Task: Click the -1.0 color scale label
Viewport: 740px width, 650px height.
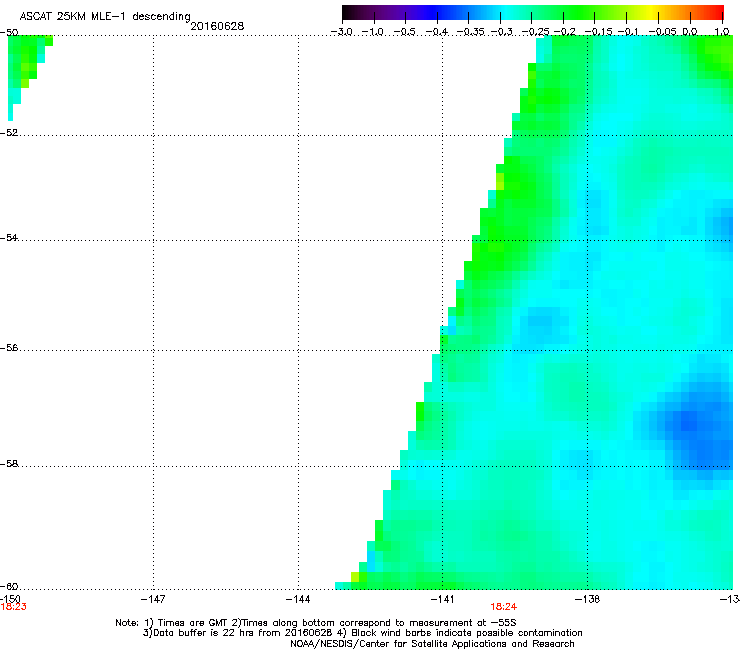Action: coord(373,32)
